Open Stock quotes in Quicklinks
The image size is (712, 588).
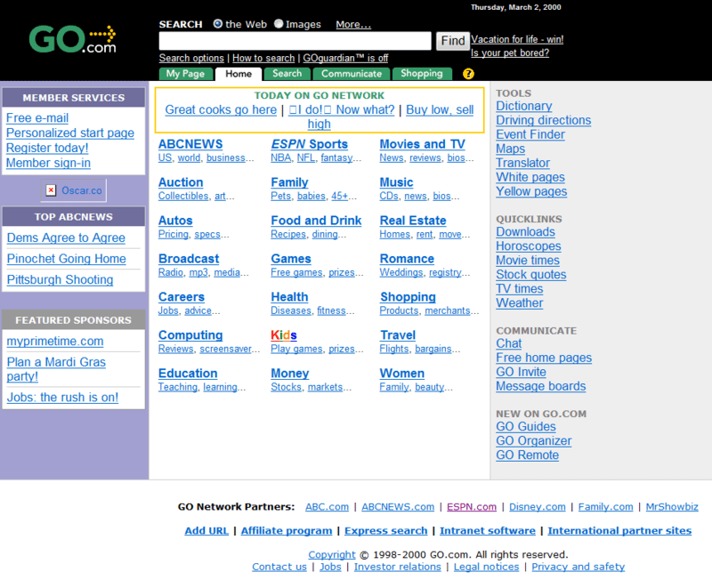click(x=530, y=275)
